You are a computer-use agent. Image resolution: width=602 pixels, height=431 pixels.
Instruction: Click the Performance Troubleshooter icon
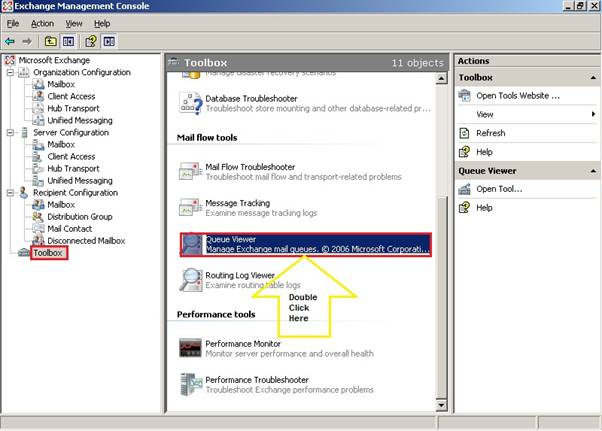tap(191, 384)
